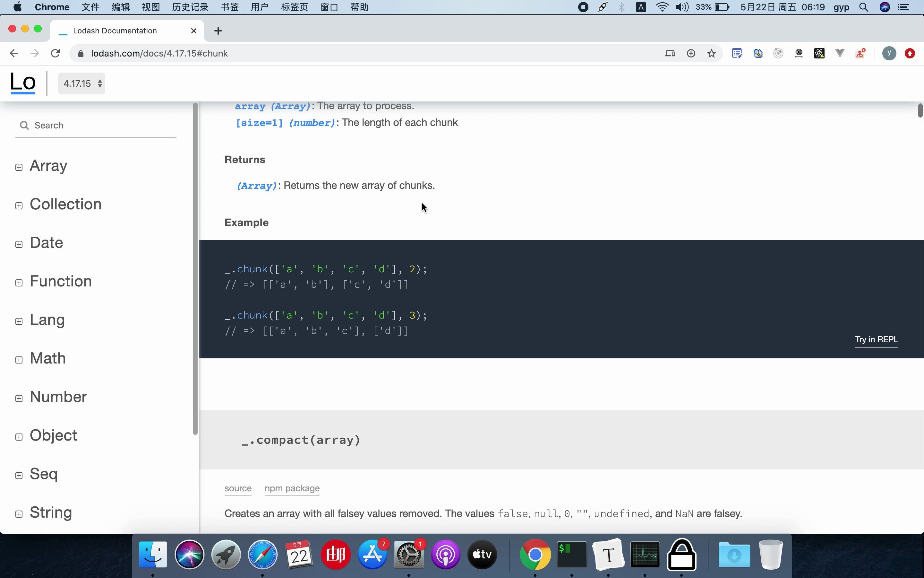This screenshot has height=578, width=924.
Task: Click the Returns heading text
Action: 245,159
